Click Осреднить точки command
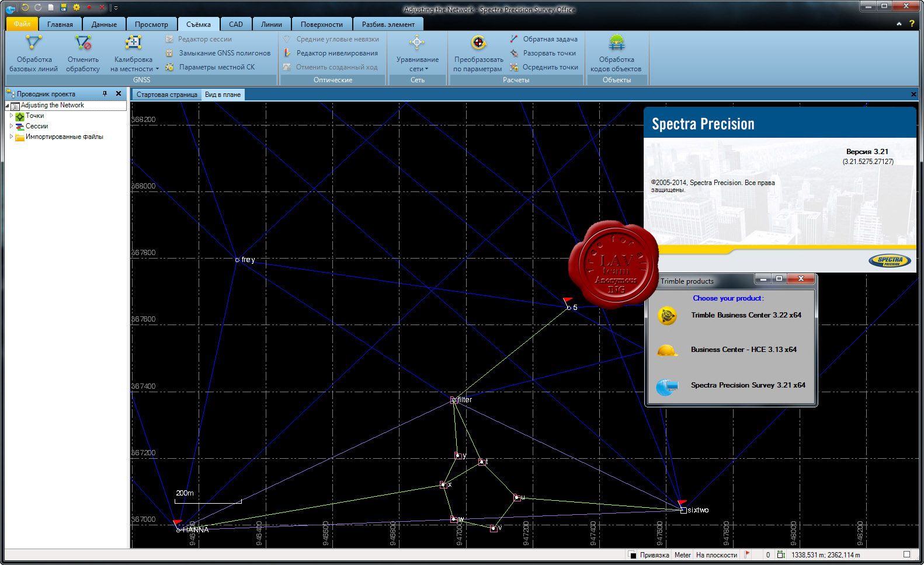 point(544,67)
